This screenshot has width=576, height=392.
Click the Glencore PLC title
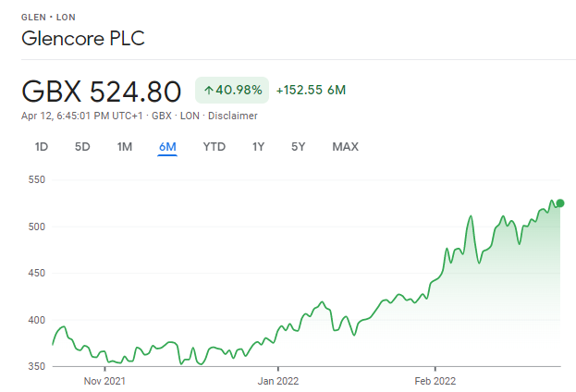83,38
